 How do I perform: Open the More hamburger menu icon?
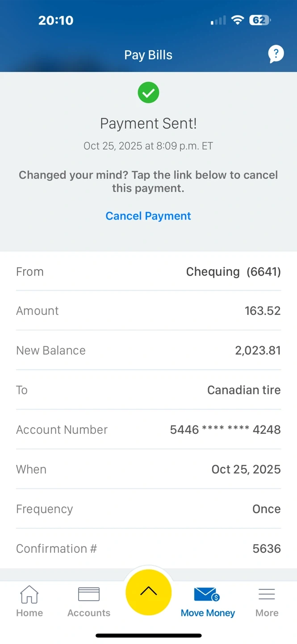coord(267,594)
